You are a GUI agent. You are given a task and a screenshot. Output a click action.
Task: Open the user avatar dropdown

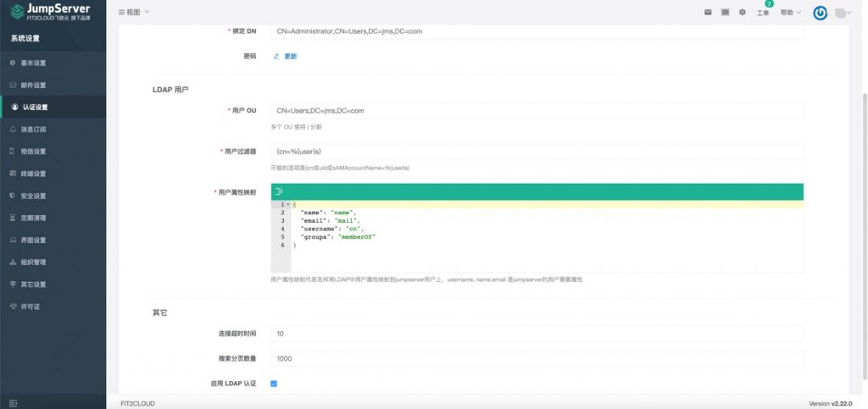(843, 14)
